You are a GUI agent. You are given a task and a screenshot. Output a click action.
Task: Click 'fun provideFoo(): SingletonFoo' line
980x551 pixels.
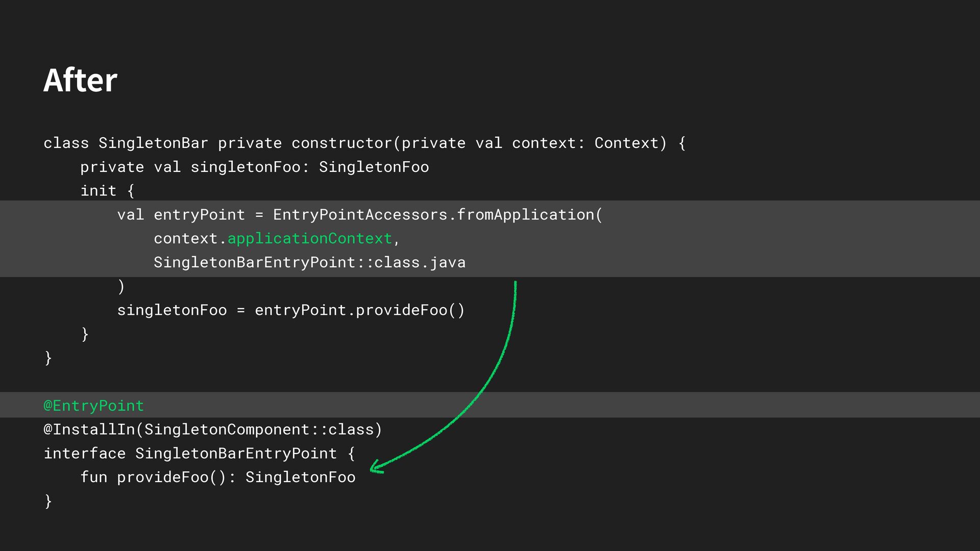218,478
